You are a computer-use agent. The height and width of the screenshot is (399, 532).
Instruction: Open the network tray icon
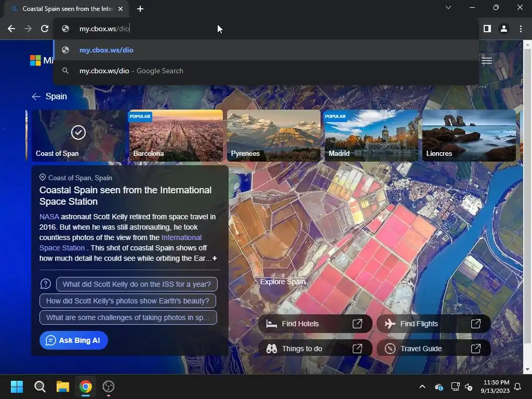coord(455,387)
